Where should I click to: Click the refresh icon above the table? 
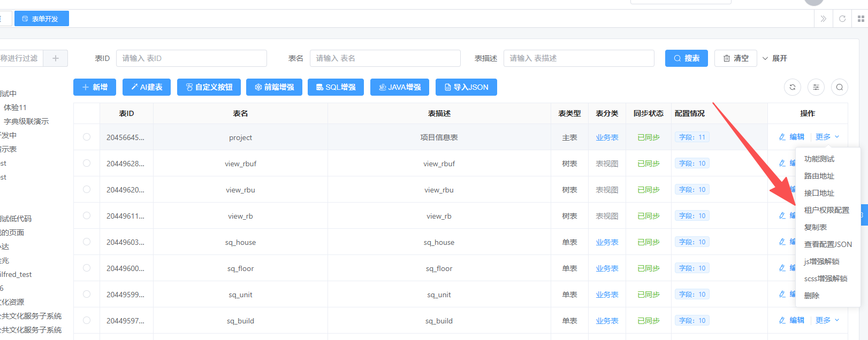point(792,87)
